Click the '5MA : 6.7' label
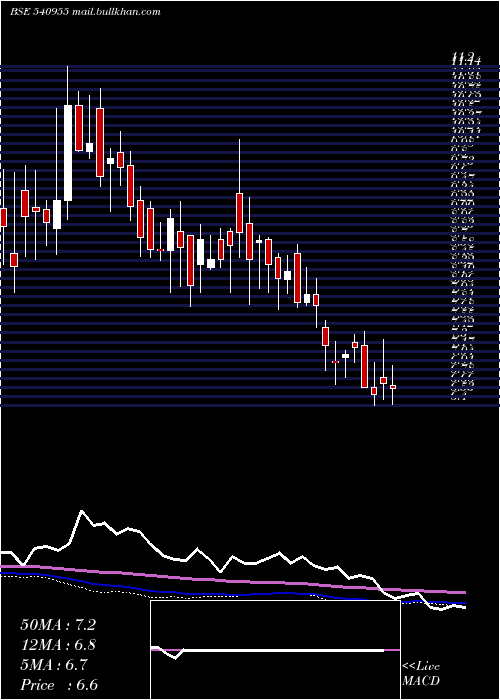500x700 pixels. (54, 665)
